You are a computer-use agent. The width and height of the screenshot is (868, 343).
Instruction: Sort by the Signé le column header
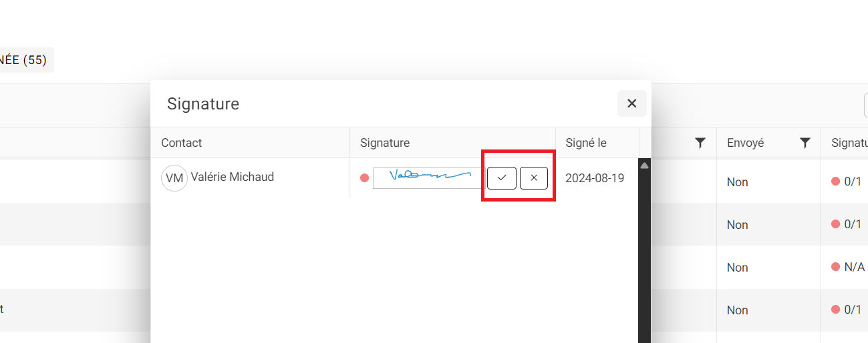pos(586,143)
